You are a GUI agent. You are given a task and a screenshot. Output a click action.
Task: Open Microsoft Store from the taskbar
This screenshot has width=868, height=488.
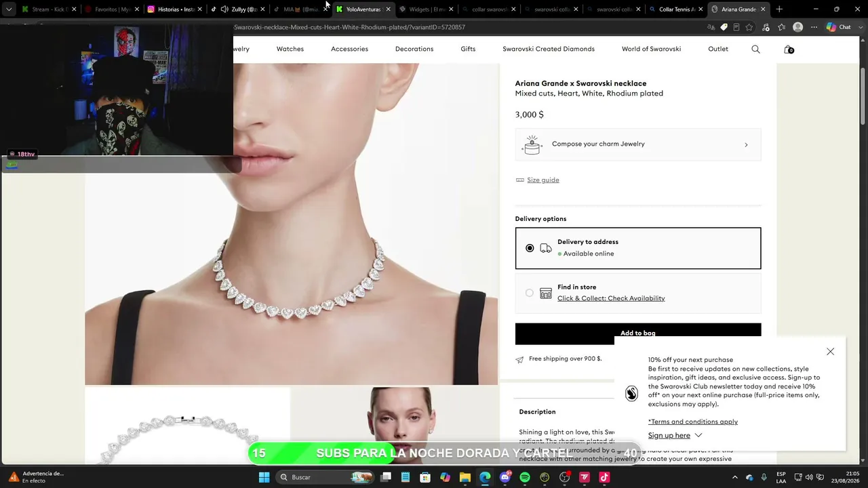pos(425,477)
